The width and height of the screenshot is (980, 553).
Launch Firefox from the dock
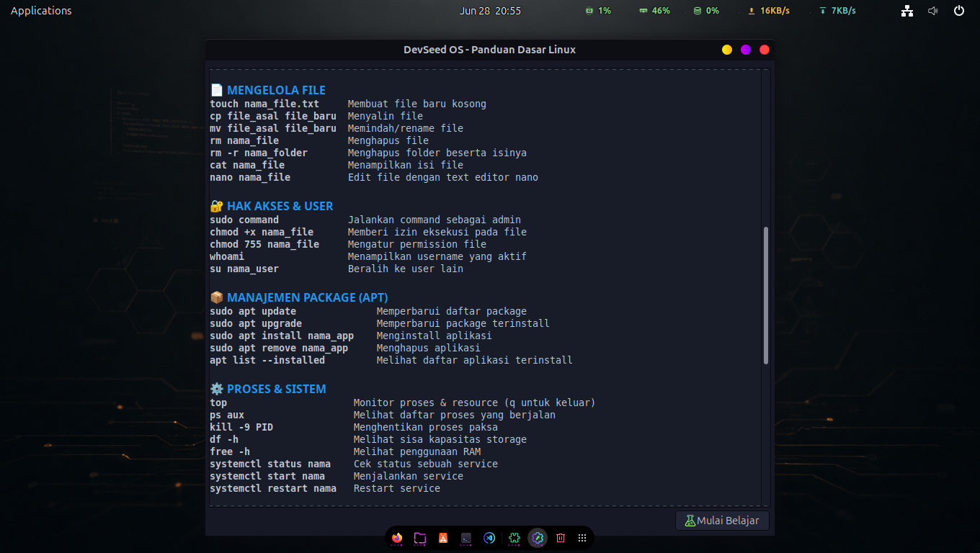pyautogui.click(x=397, y=538)
